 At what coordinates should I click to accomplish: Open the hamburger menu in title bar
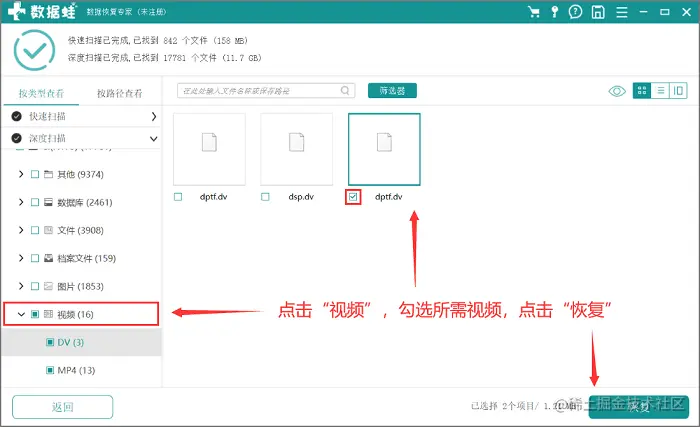click(x=621, y=12)
